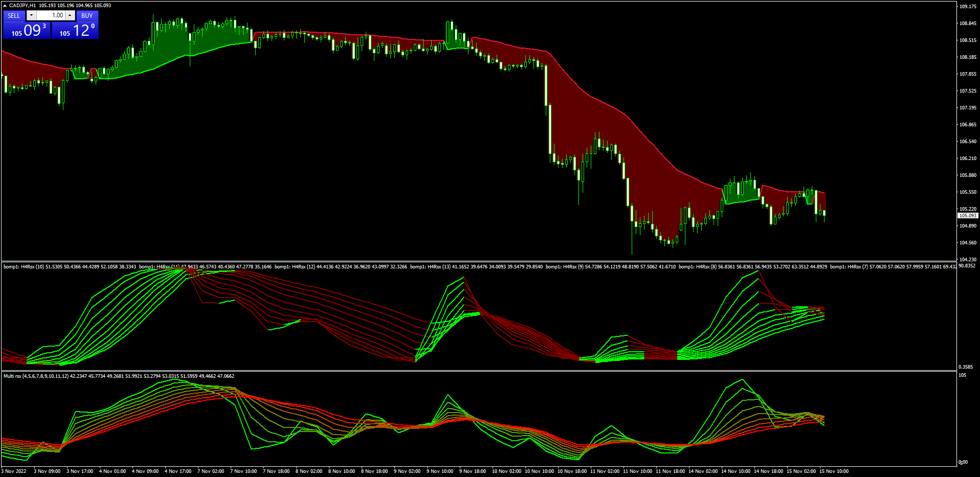Click the bomp1: H4Rsx (13) indicator label

(431, 267)
